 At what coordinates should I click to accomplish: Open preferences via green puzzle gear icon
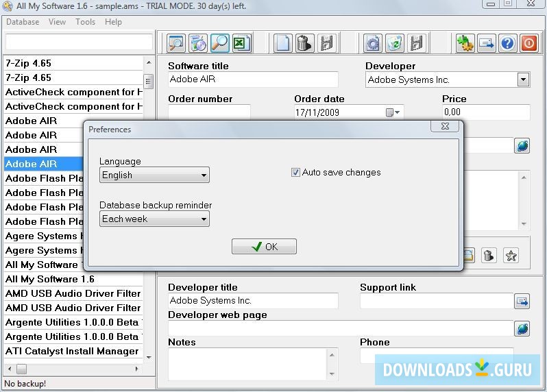(465, 44)
